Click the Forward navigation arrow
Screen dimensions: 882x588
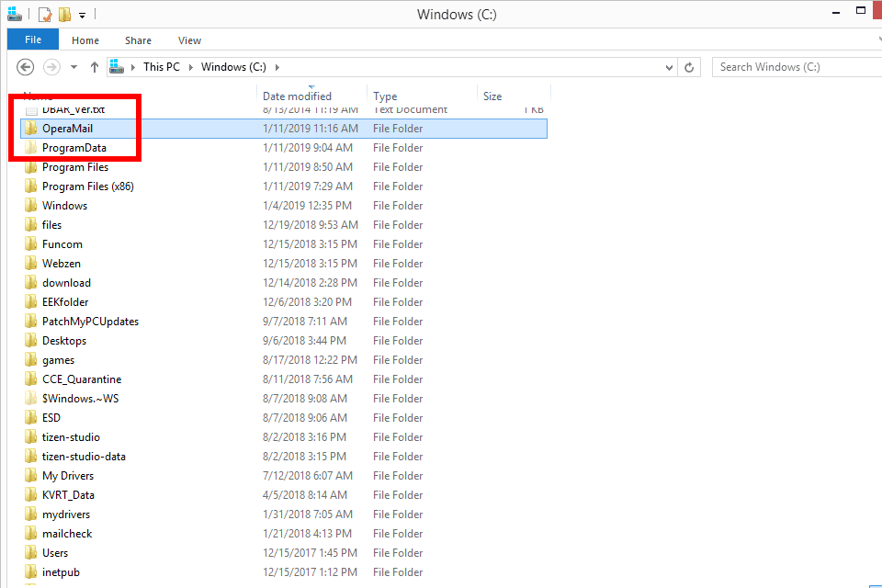51,67
